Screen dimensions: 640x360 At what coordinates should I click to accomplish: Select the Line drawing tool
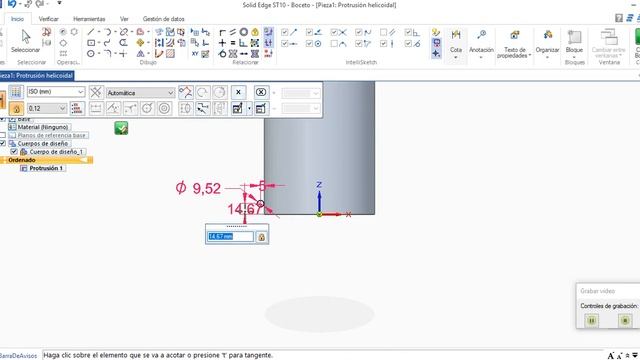point(91,32)
